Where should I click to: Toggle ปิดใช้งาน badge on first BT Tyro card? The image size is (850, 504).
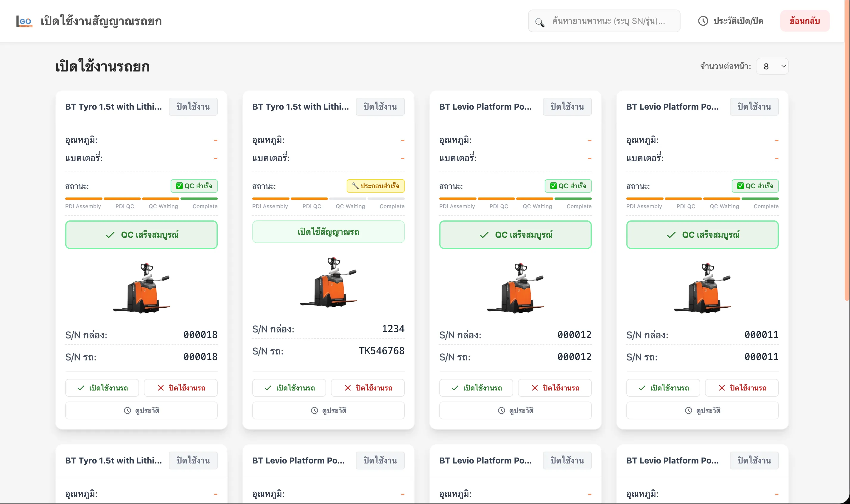pyautogui.click(x=193, y=107)
